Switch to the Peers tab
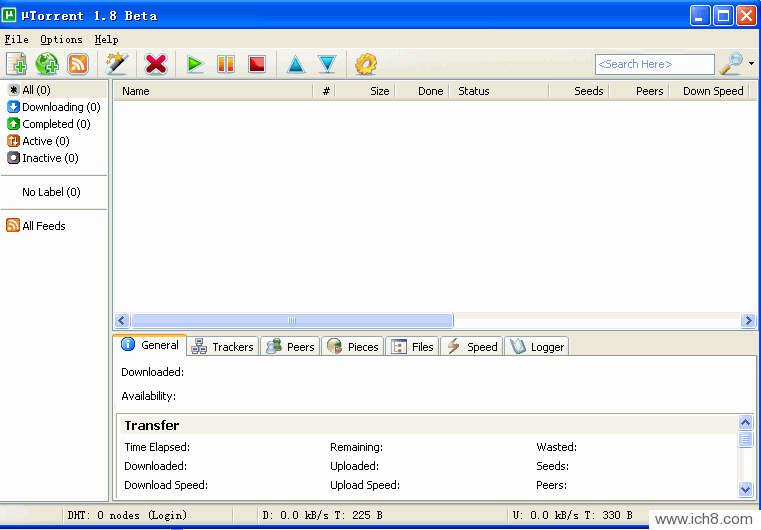This screenshot has height=530, width=761. tap(290, 347)
